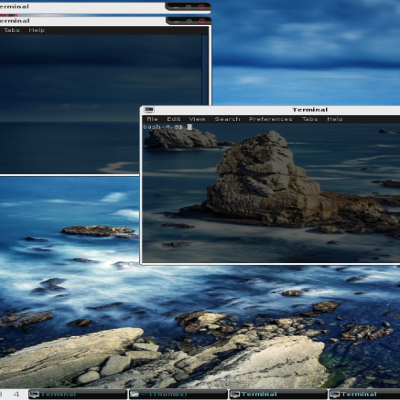The image size is (400, 400).
Task: Open the Help menu in front Terminal
Action: (335, 119)
